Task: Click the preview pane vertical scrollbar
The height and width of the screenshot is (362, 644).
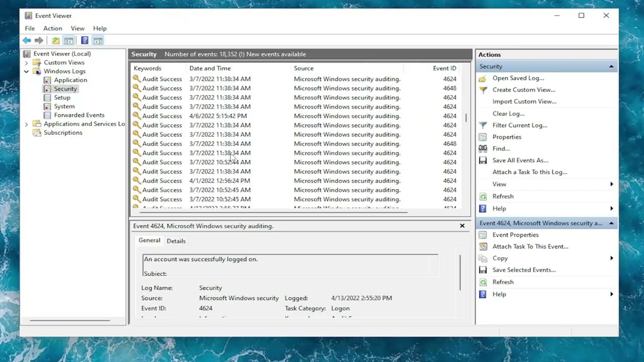Action: point(460,273)
